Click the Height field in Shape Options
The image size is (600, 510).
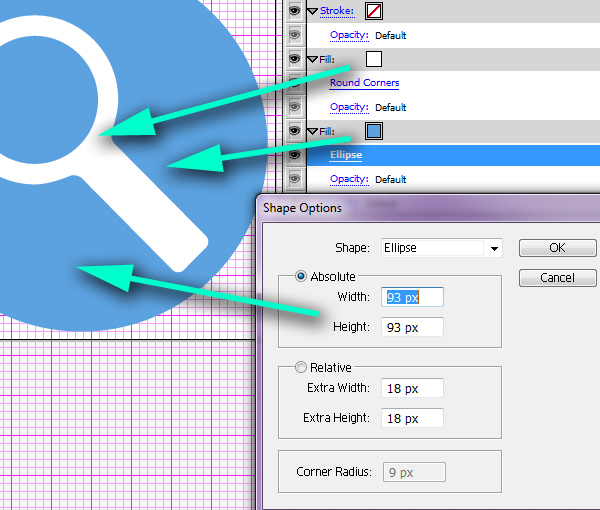(x=412, y=327)
